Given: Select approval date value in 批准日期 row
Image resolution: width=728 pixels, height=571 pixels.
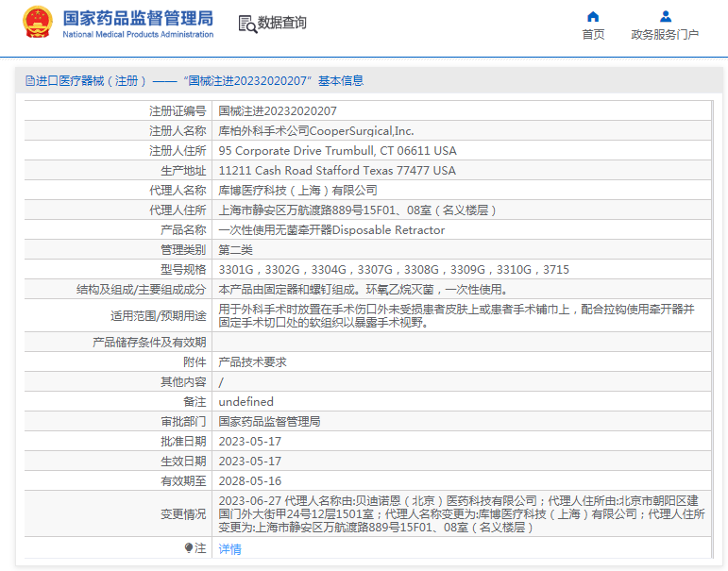Looking at the screenshot, I should click(x=250, y=442).
